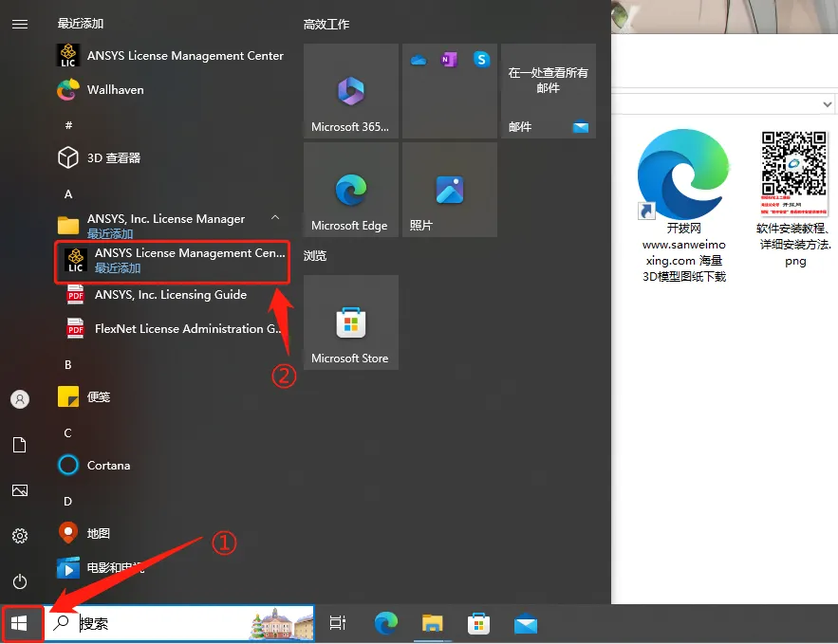Click the 高效工作 tile group title
The image size is (838, 644).
pos(326,25)
